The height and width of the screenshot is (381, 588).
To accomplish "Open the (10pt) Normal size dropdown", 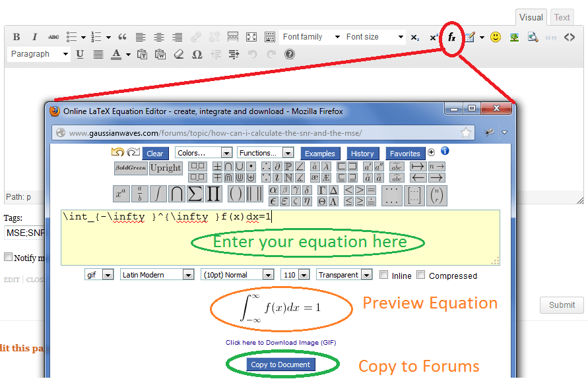I will click(238, 275).
